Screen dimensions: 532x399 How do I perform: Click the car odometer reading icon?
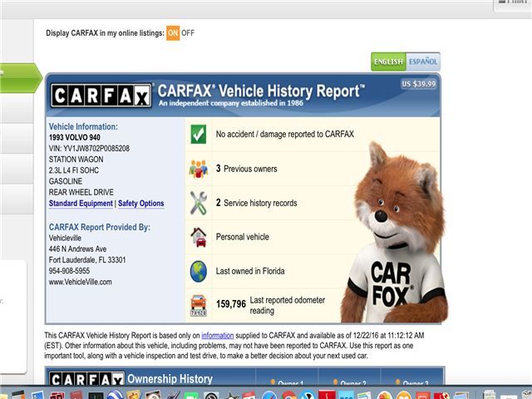tap(198, 306)
